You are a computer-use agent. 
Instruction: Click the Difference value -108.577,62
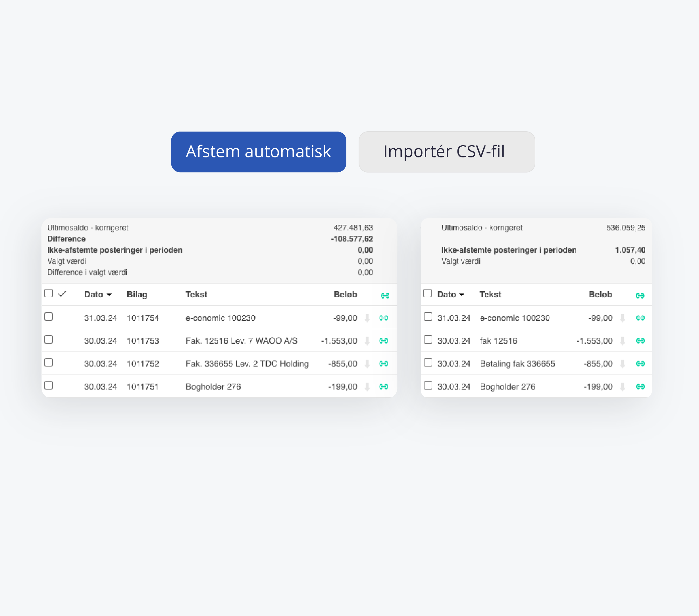click(352, 239)
